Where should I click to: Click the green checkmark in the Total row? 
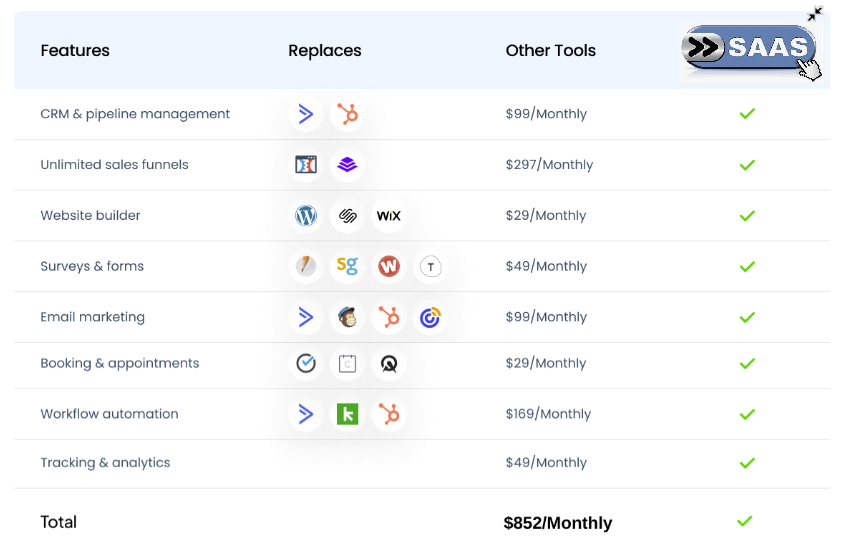coord(744,521)
